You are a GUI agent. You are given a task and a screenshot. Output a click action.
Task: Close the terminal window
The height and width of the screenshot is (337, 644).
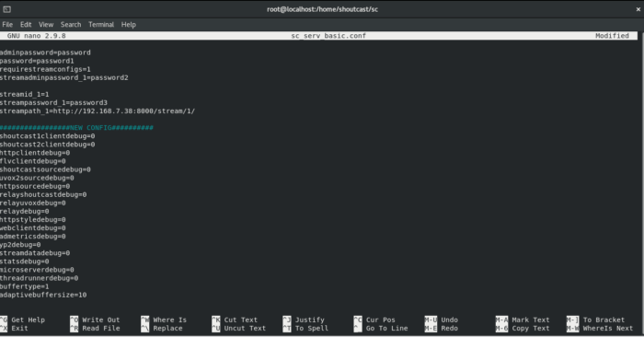coord(638,9)
